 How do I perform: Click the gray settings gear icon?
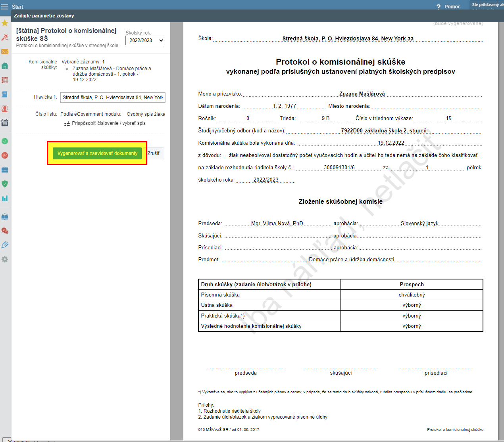point(5,259)
